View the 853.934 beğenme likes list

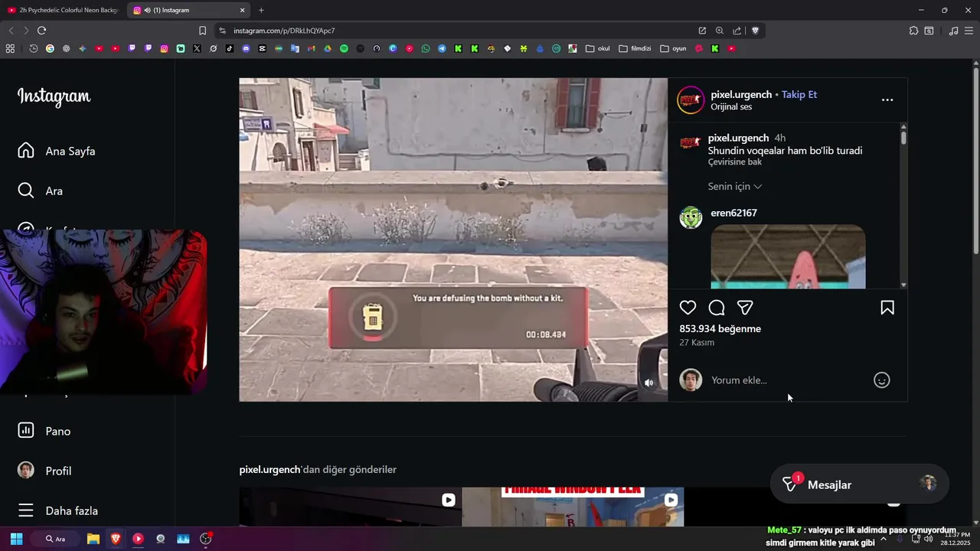[720, 328]
